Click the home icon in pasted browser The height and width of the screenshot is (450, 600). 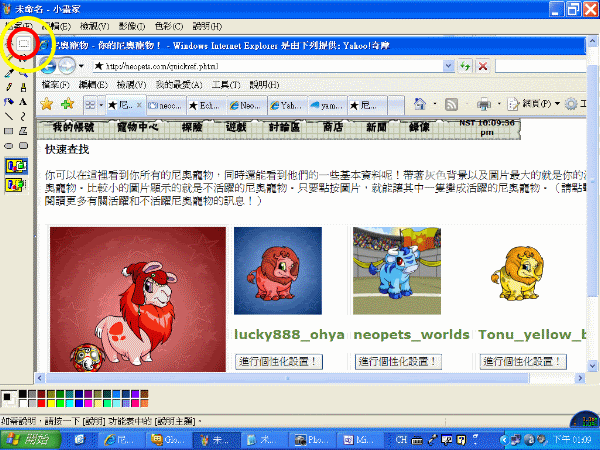[420, 104]
